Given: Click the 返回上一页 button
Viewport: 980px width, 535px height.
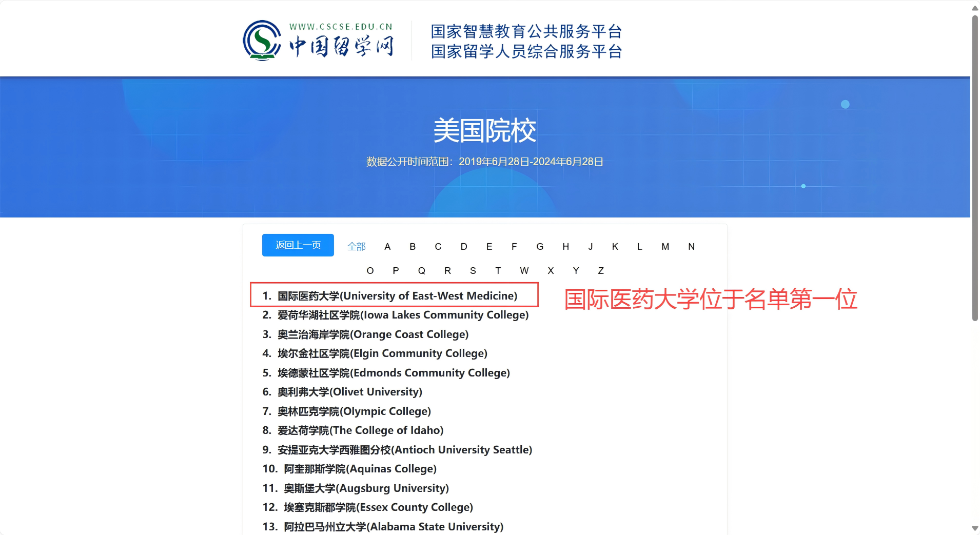Looking at the screenshot, I should tap(298, 245).
